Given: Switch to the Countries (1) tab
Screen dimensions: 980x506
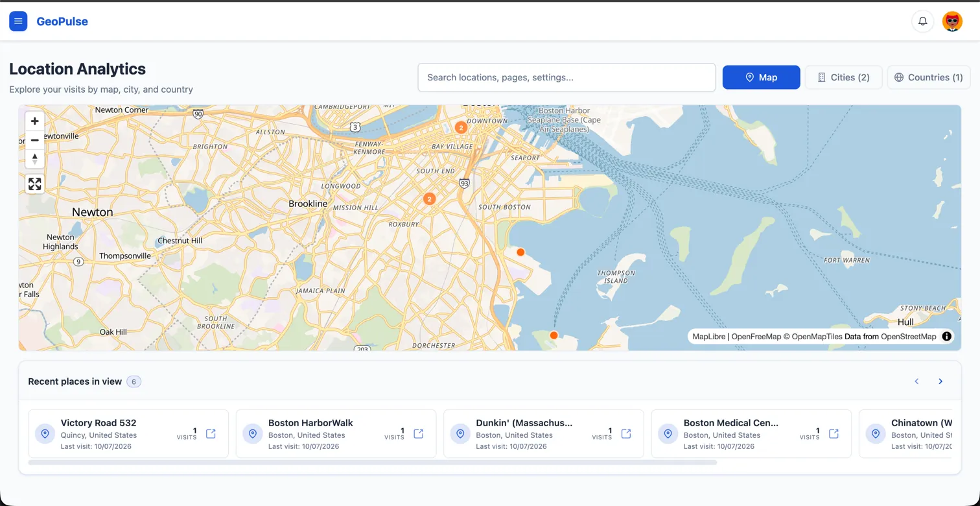Looking at the screenshot, I should click(929, 77).
